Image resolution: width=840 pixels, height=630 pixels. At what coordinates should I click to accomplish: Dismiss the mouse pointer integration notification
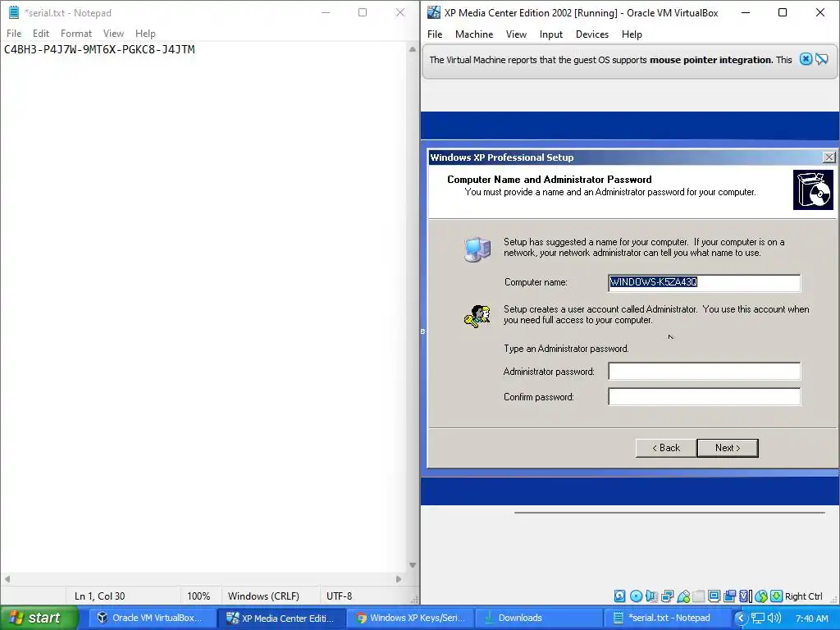point(806,59)
